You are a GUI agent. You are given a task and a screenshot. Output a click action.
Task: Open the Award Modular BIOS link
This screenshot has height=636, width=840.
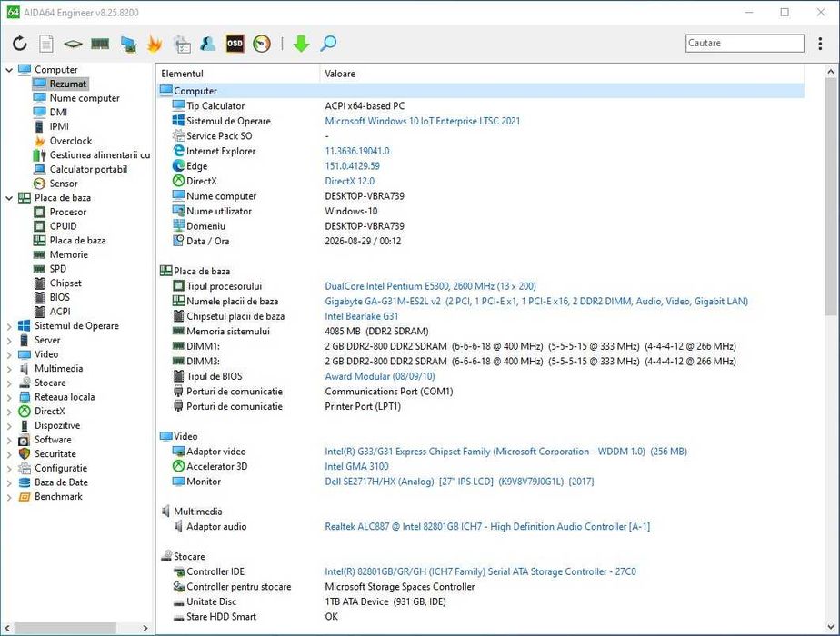(x=380, y=376)
